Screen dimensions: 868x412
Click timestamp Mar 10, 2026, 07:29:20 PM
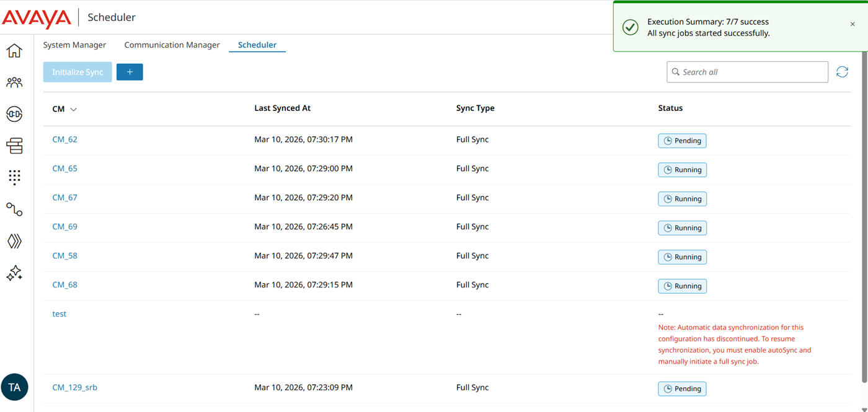point(303,198)
